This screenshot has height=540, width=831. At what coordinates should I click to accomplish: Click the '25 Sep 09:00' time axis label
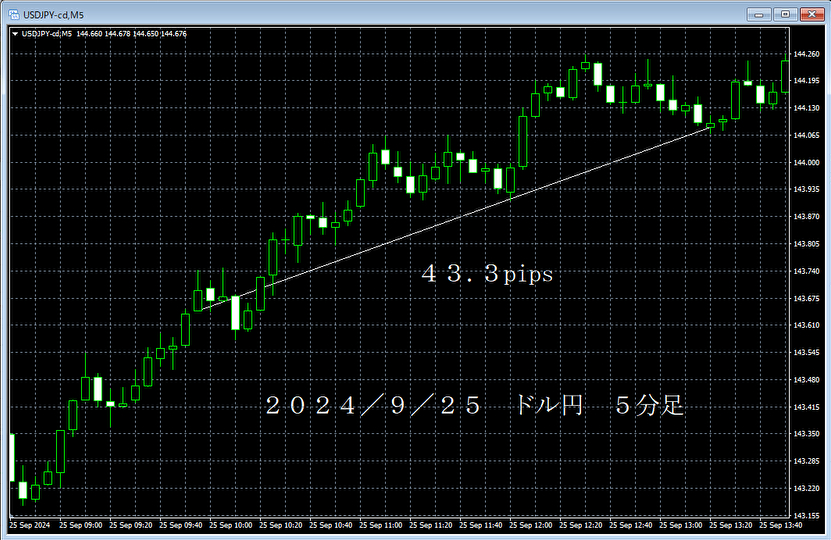coord(81,525)
